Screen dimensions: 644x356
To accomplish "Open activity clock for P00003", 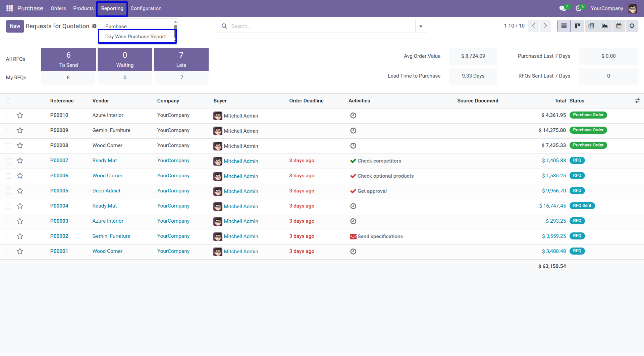I will coord(353,221).
